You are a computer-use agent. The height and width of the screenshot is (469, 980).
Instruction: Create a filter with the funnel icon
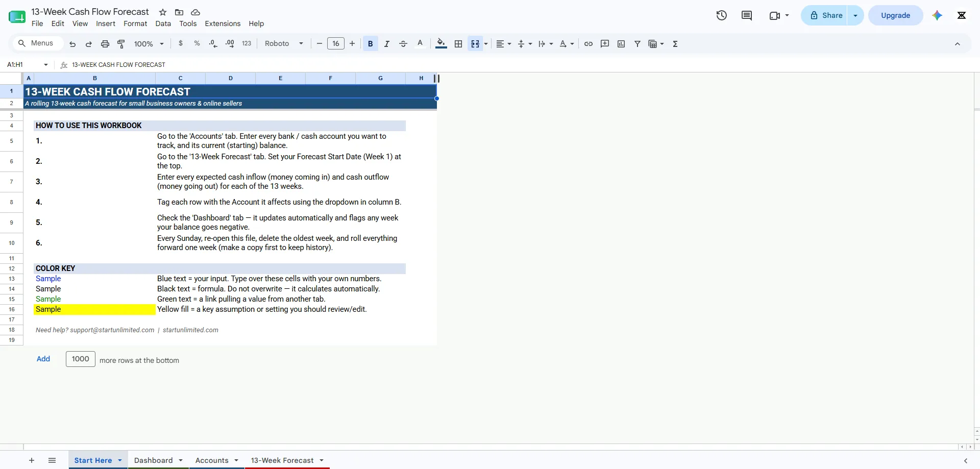[x=638, y=44]
